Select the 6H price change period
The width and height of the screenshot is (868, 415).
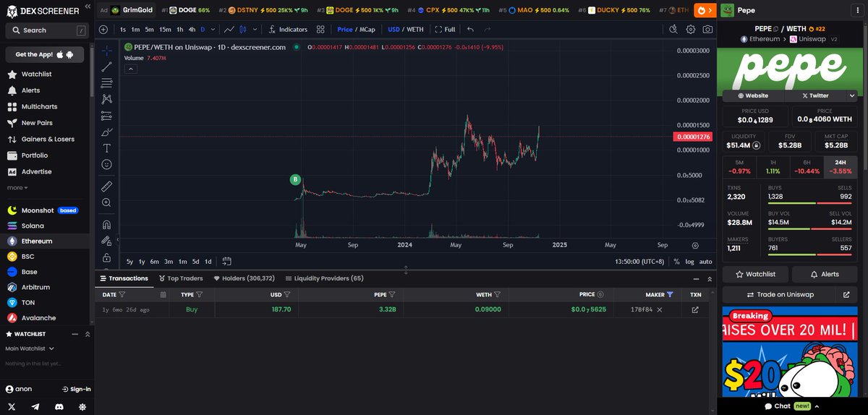(x=807, y=167)
